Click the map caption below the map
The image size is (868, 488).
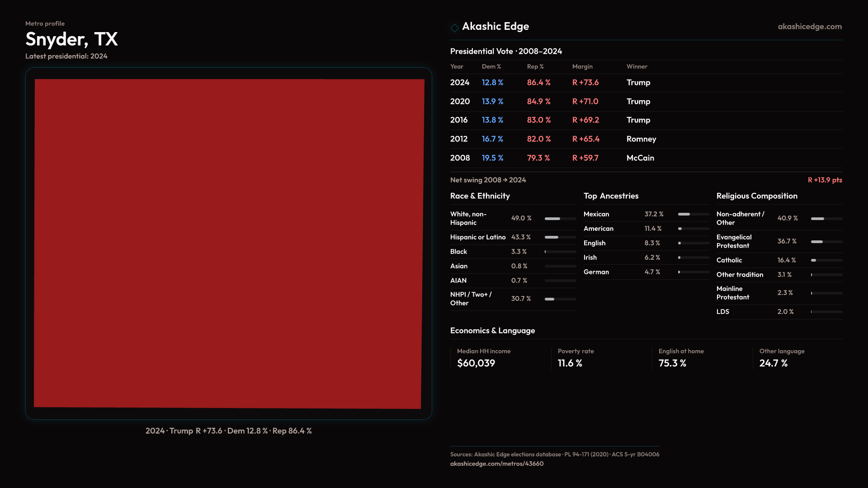click(x=228, y=431)
